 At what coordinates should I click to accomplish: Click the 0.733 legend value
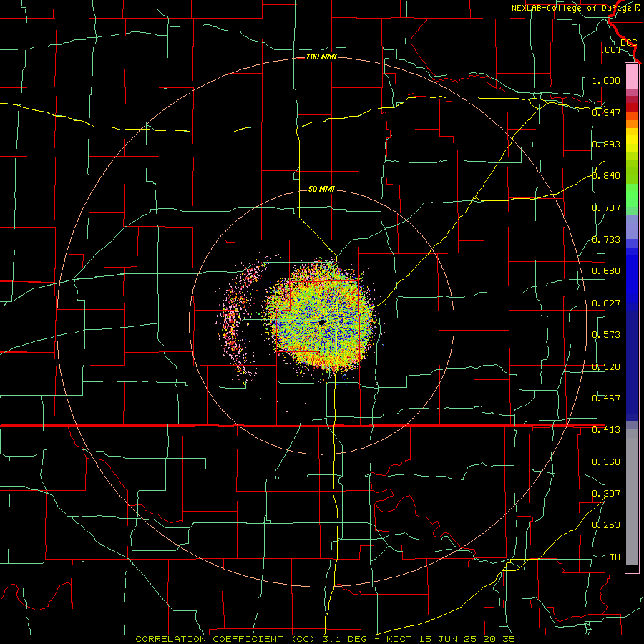[606, 240]
